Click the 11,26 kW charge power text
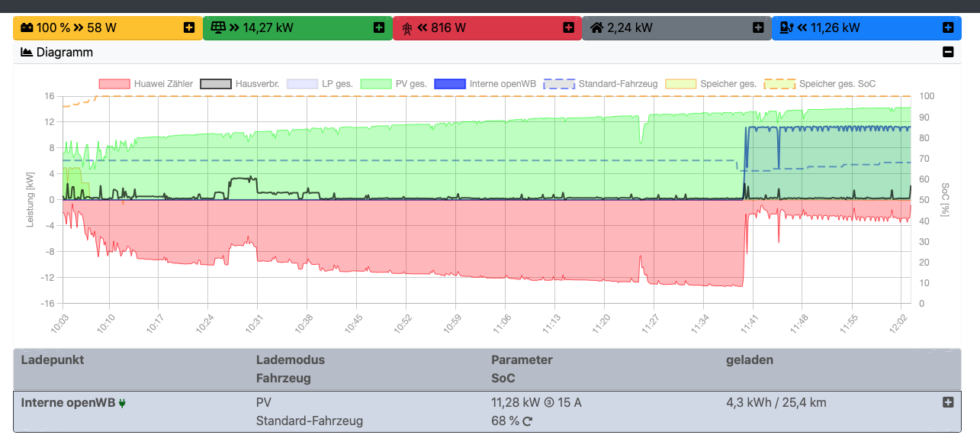The width and height of the screenshot is (980, 448). click(835, 27)
